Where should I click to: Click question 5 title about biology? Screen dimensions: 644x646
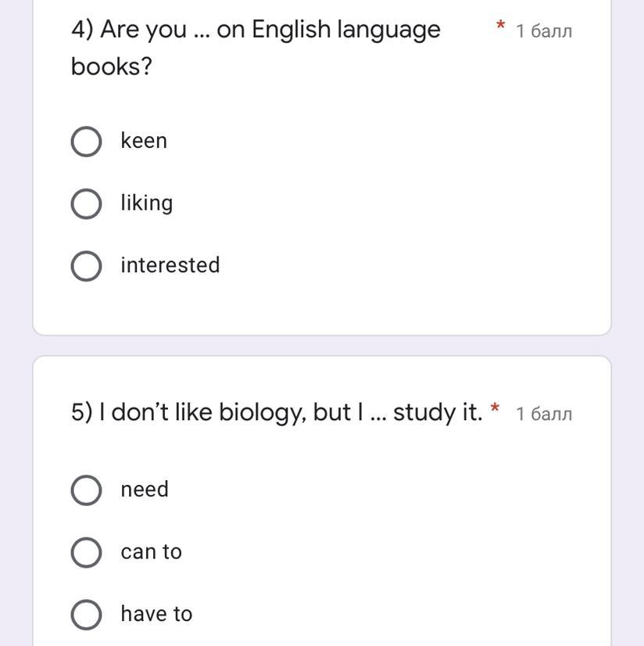click(277, 412)
